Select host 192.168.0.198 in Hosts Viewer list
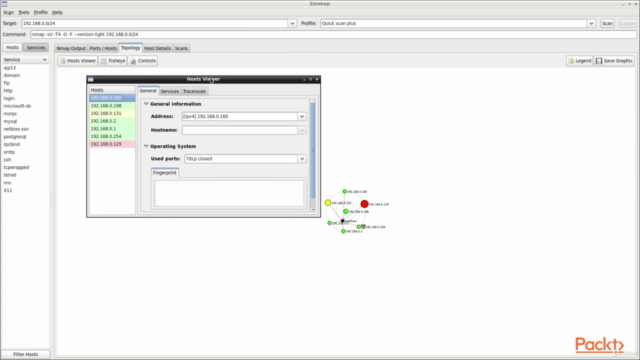The image size is (640, 360). click(112, 106)
